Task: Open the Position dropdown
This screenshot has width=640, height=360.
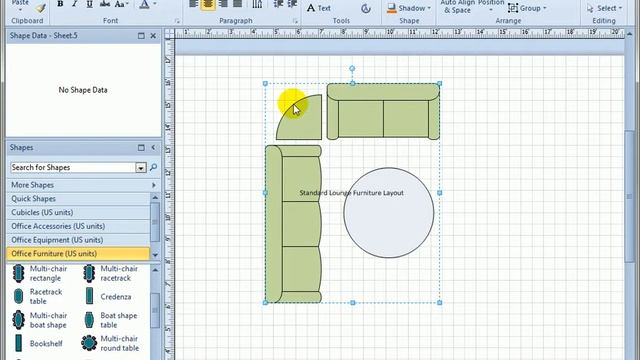Action: (491, 5)
